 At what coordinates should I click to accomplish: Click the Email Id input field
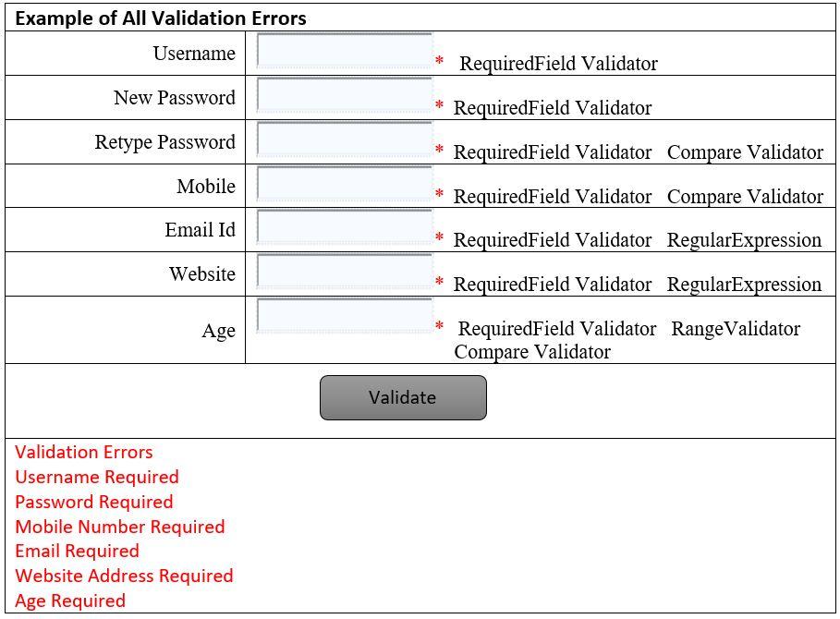(x=344, y=227)
